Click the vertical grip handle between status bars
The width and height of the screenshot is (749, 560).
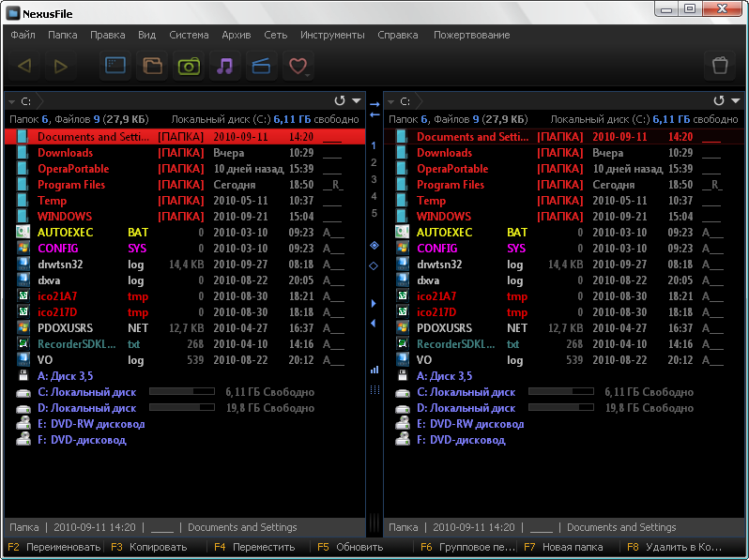[374, 524]
